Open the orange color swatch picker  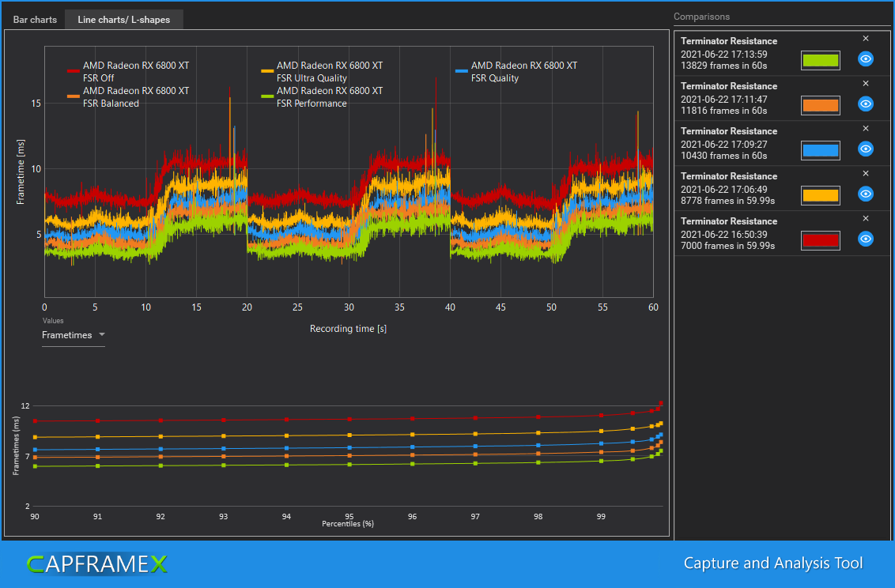(820, 106)
